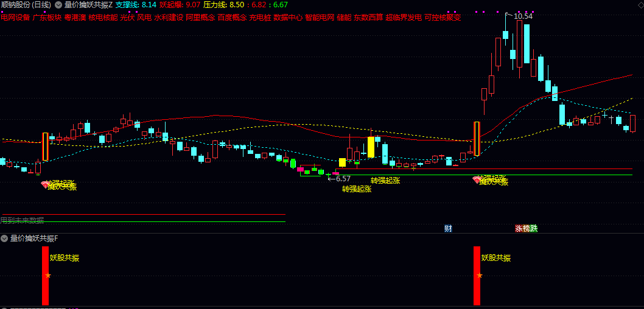This screenshot has height=309, width=644.
Task: Select the 数据中心 concept tag
Action: 288,17
